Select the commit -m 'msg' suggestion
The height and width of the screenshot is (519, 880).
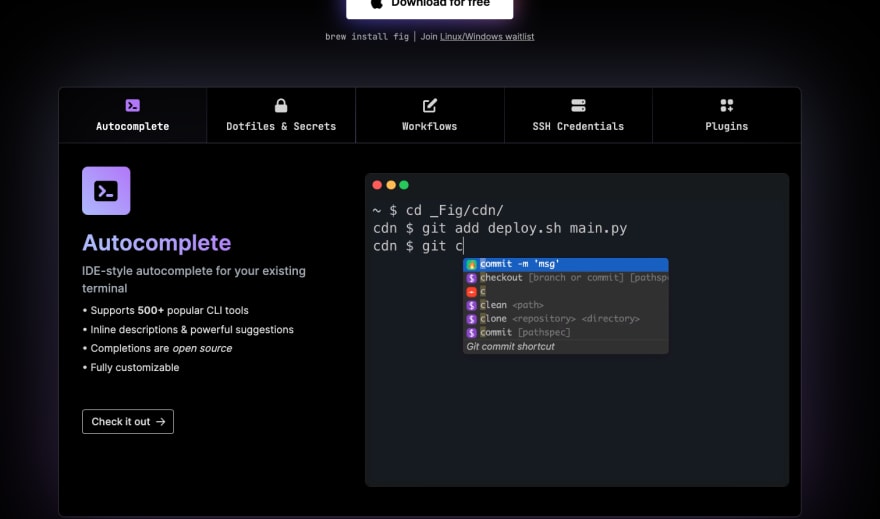pyautogui.click(x=566, y=264)
